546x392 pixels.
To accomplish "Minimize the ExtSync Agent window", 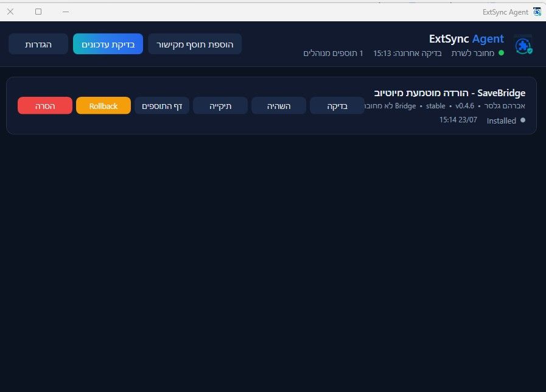I will coord(66,12).
